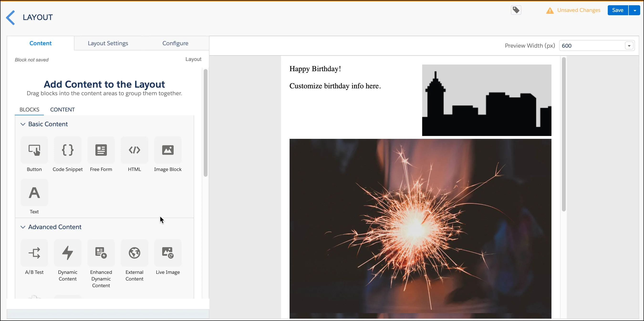Switch to the Layout Settings tab

108,43
